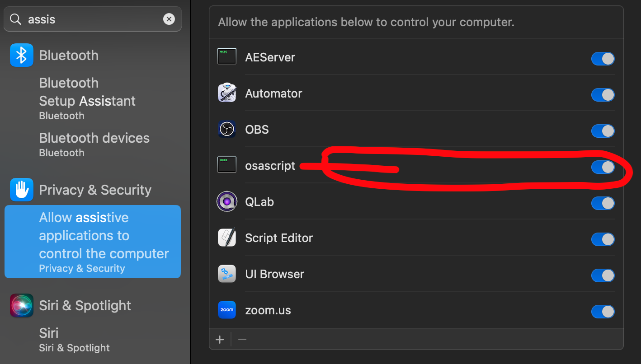The image size is (641, 364).
Task: Open Siri & Spotlight category
Action: tap(85, 305)
